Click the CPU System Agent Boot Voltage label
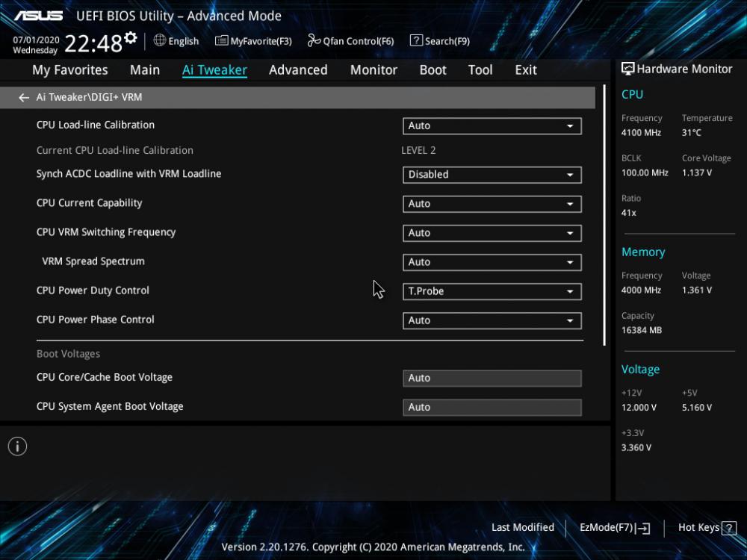 (x=110, y=407)
